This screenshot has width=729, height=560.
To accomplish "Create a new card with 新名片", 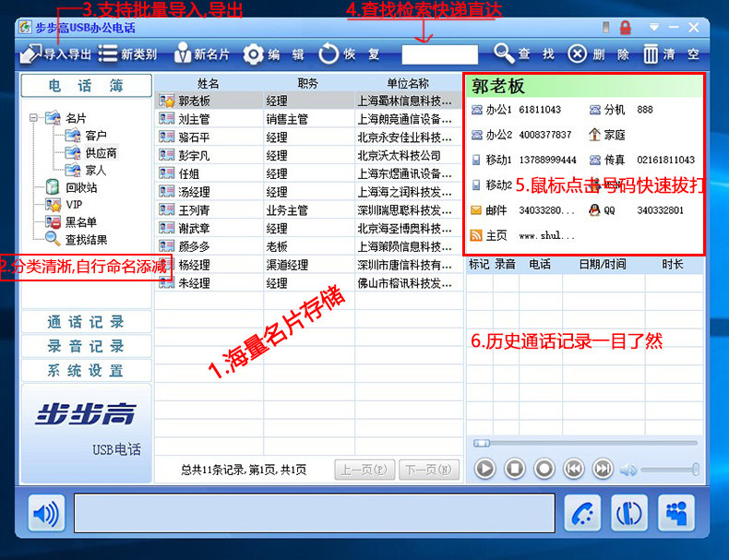I will tap(202, 54).
